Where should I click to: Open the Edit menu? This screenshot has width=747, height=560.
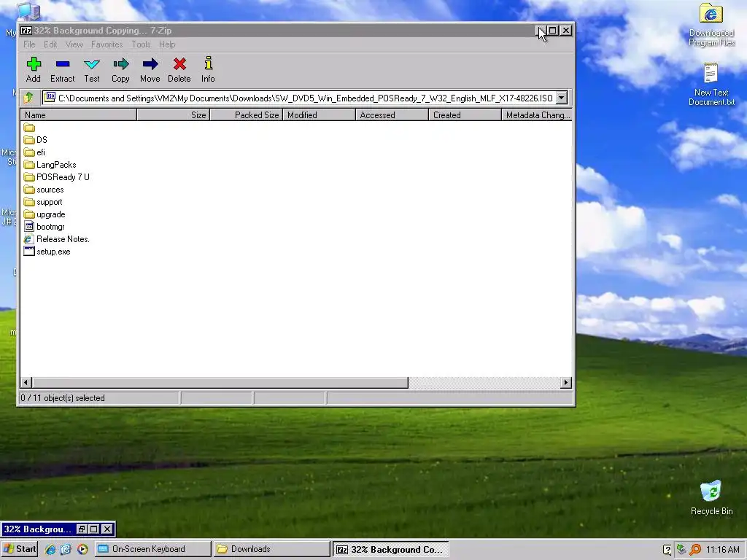pyautogui.click(x=50, y=44)
